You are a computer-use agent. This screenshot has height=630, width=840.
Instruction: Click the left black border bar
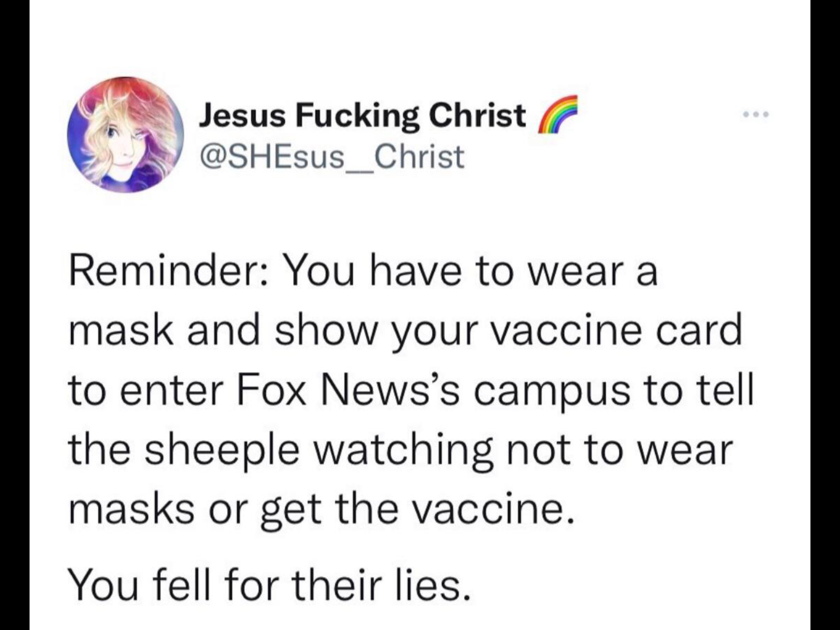coord(15,315)
